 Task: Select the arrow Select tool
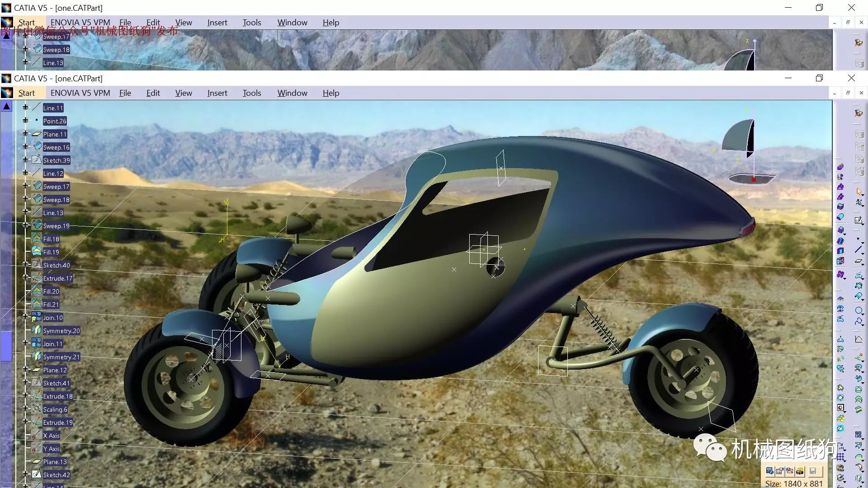[x=859, y=192]
